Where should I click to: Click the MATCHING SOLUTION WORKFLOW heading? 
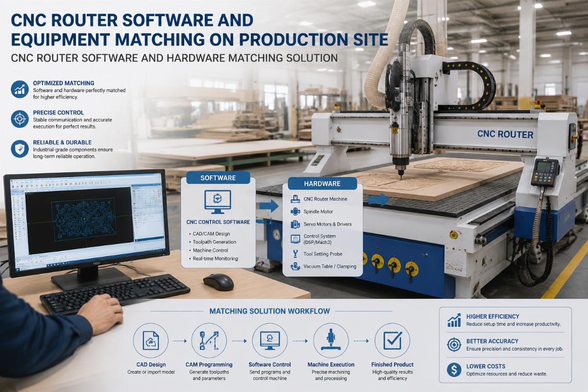tap(269, 311)
